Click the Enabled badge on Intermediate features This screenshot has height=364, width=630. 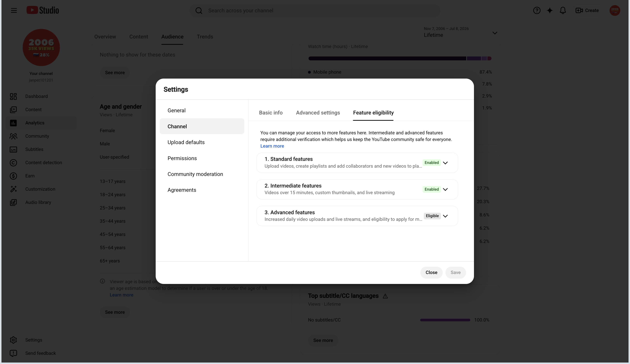click(431, 189)
